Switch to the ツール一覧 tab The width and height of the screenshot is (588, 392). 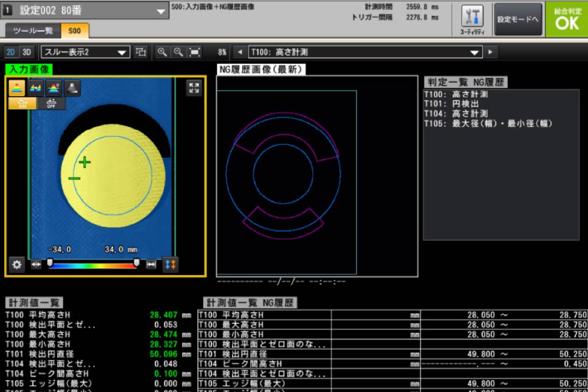[x=33, y=31]
